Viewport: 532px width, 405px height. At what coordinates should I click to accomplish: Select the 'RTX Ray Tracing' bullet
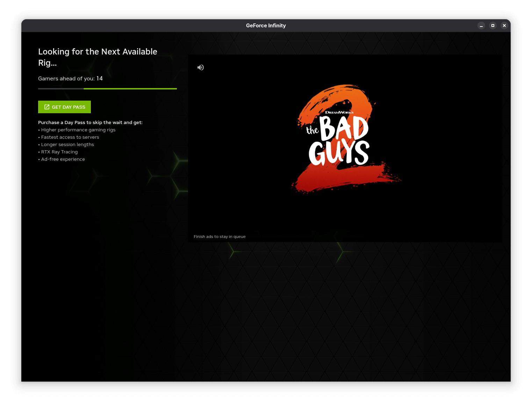coord(59,152)
